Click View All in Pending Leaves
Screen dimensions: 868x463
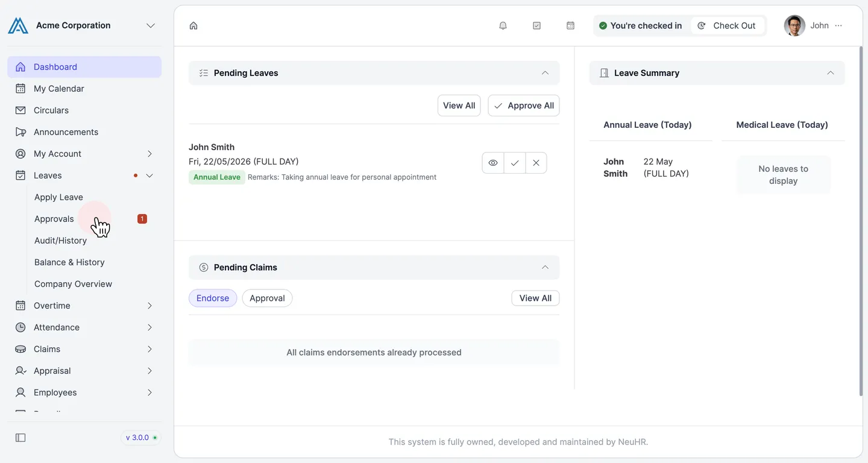point(459,106)
